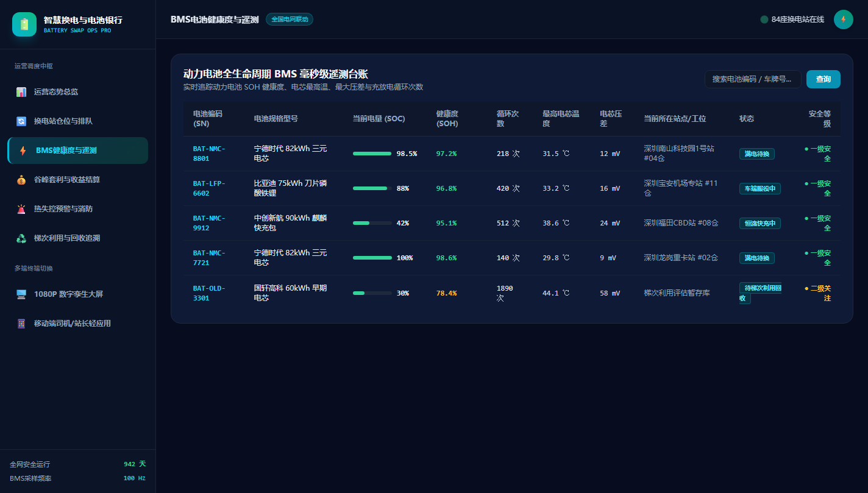
Task: Click the phone icon beside 移动端司机/站长轻应用
Action: click(21, 324)
